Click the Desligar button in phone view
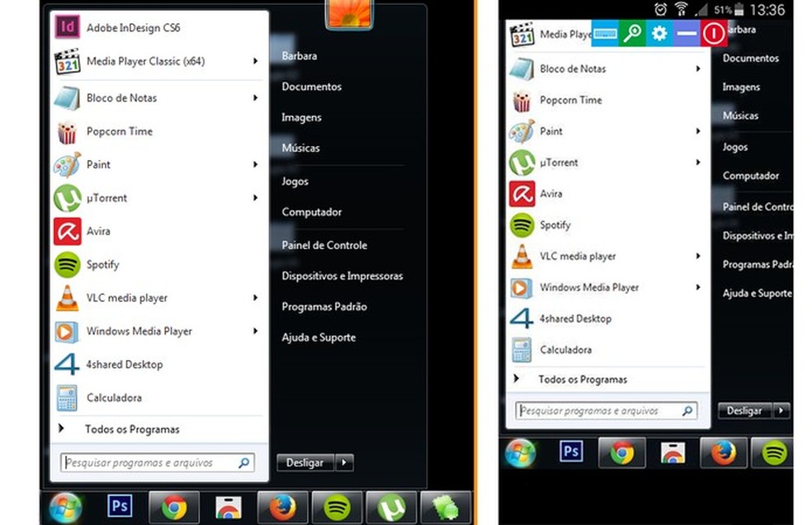 (x=744, y=410)
